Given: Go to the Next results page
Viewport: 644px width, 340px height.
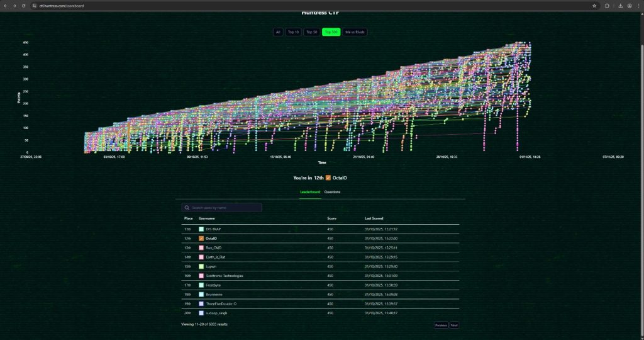Looking at the screenshot, I should pyautogui.click(x=454, y=326).
